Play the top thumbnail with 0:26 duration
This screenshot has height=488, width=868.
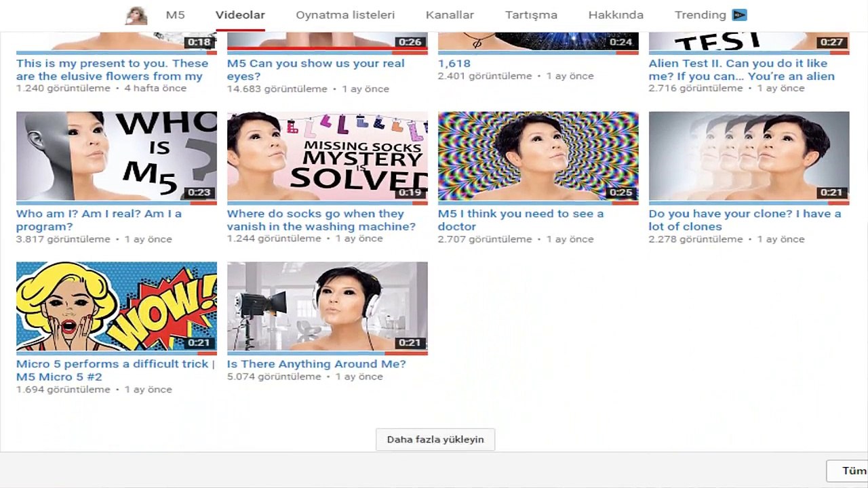[x=328, y=41]
